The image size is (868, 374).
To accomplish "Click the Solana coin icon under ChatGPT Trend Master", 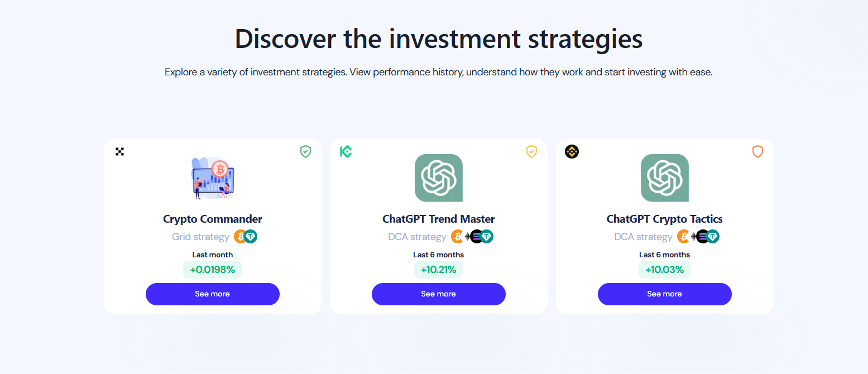I will (x=477, y=237).
